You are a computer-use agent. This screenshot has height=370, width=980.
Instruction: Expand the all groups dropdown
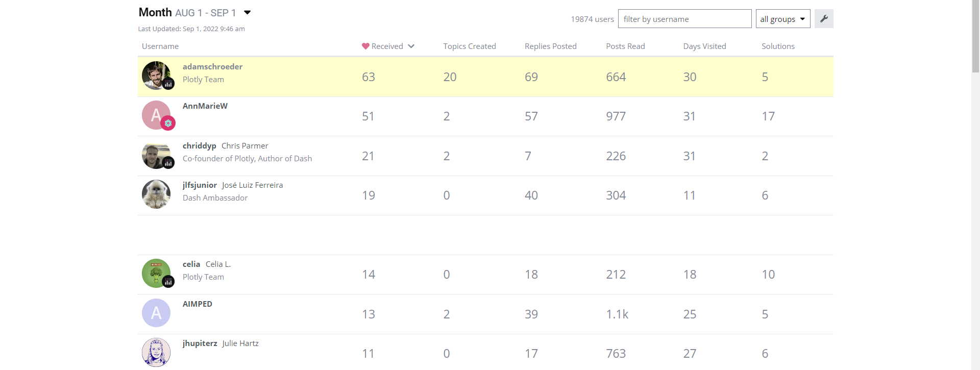tap(782, 19)
